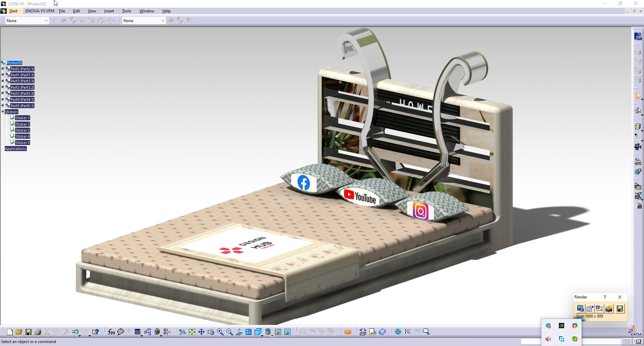This screenshot has height=346, width=644.
Task: Open the Help menu
Action: click(x=166, y=11)
